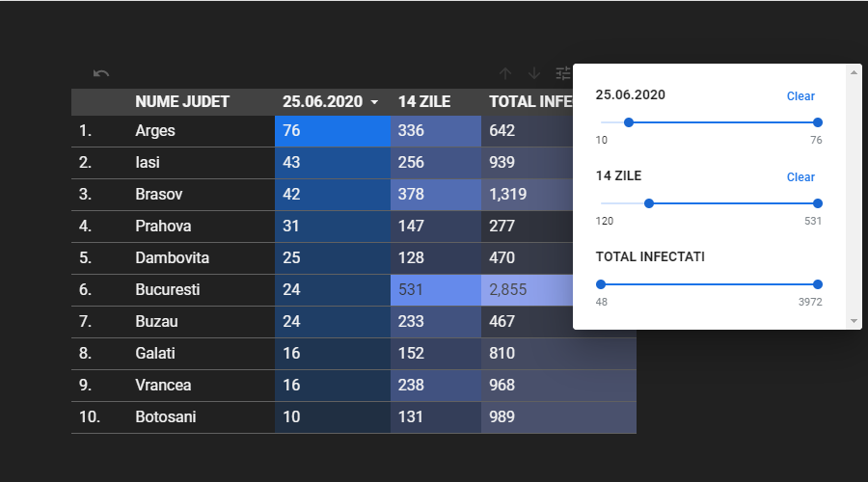Image resolution: width=868 pixels, height=482 pixels.
Task: Select the Dambovita row name
Action: tap(173, 258)
